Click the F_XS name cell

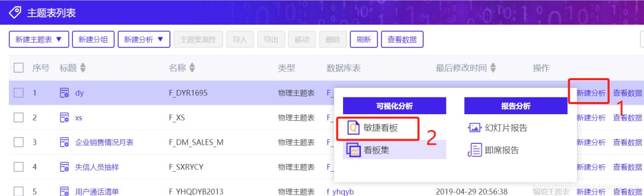point(177,118)
